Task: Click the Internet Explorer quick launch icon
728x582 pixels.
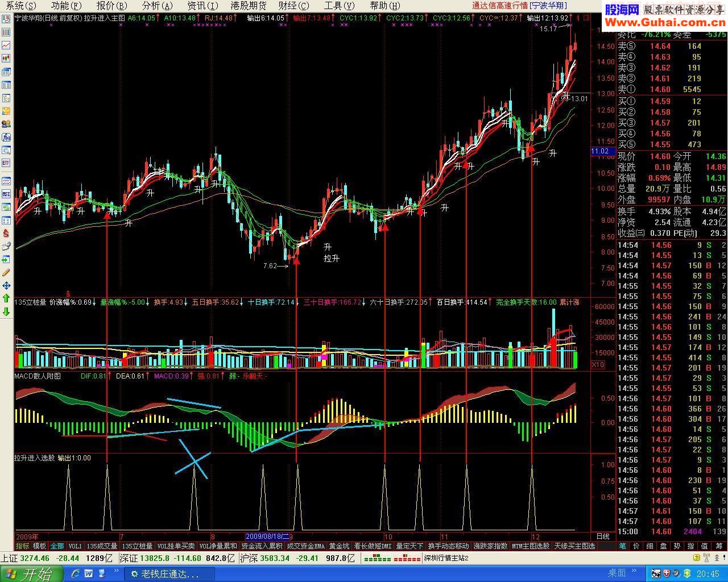Action: click(75, 573)
